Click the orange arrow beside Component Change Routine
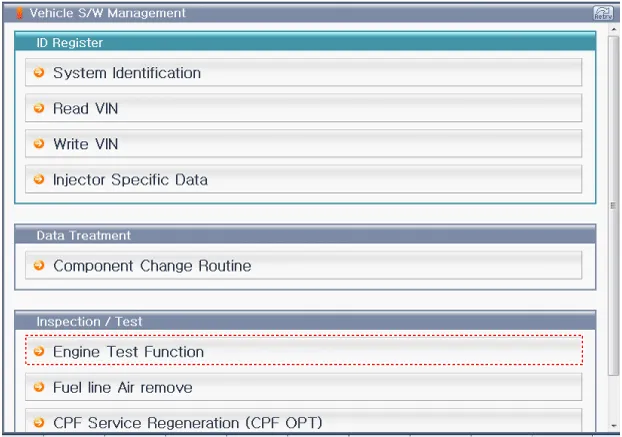Screen dimensions: 622x437 39,266
